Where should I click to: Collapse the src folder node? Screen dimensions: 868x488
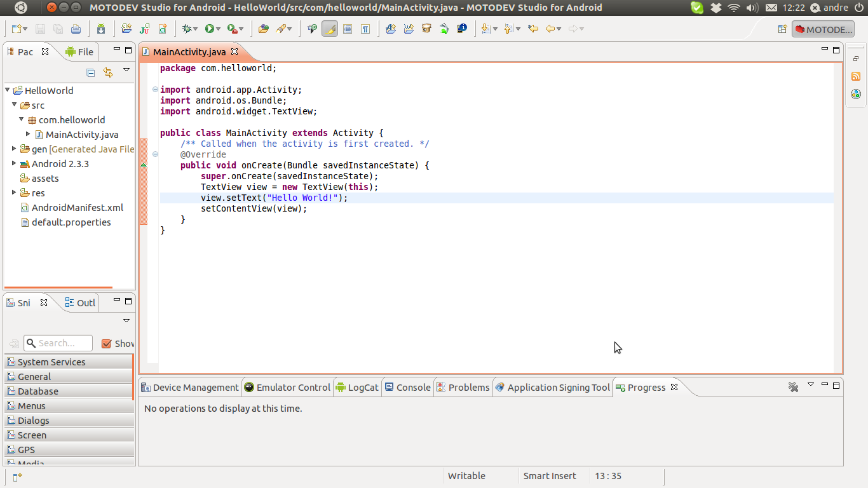pos(15,105)
